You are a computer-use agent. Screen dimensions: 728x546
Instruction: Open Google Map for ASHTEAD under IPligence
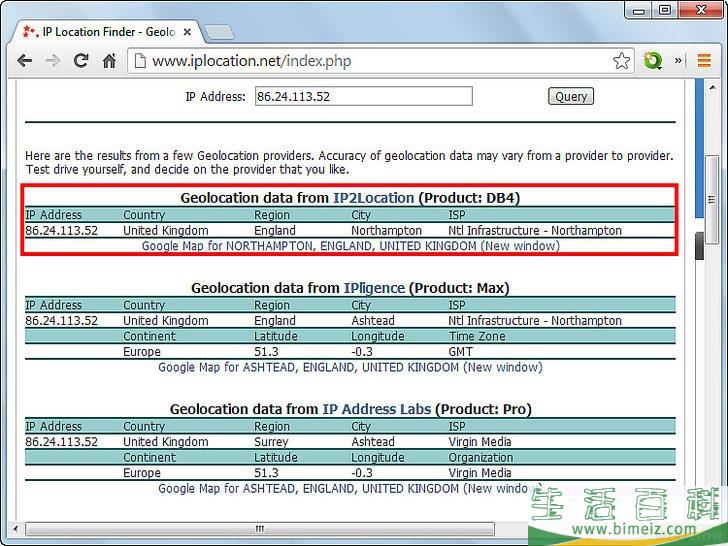[350, 367]
